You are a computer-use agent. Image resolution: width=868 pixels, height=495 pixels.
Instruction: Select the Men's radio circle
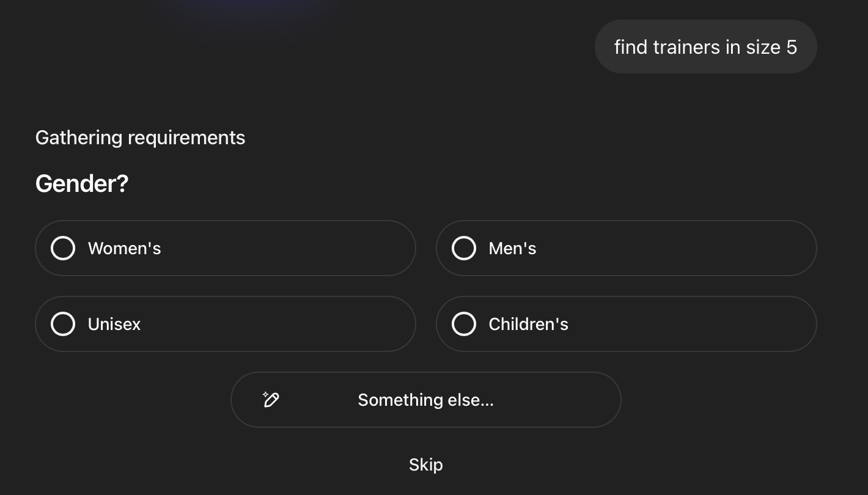point(464,248)
